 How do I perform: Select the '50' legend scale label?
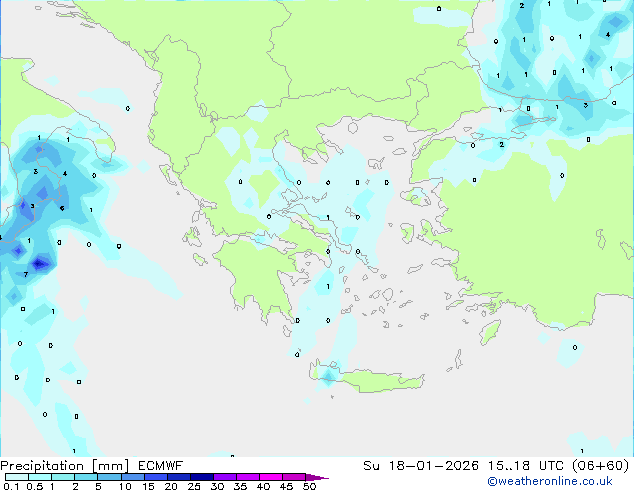(309, 486)
